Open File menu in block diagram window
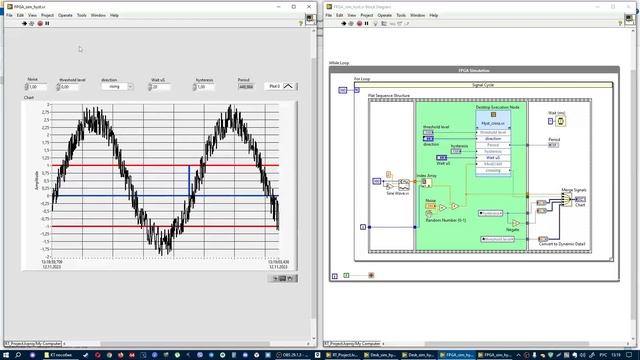640x360 pixels. [x=329, y=15]
